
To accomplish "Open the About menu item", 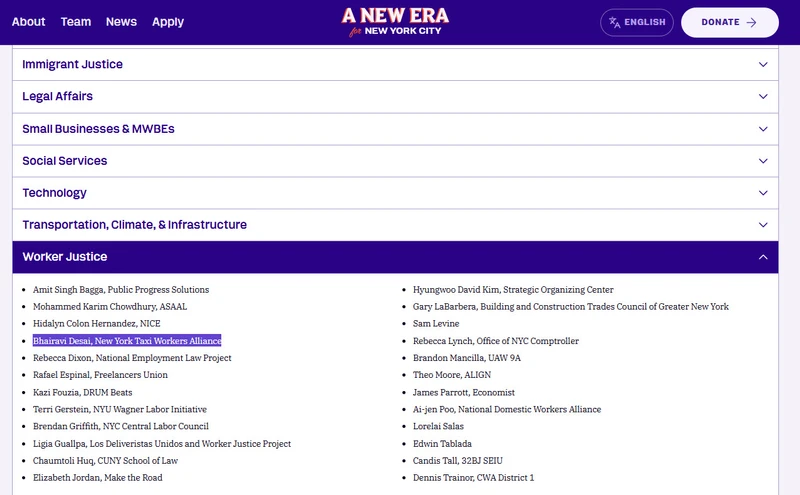I will (29, 22).
